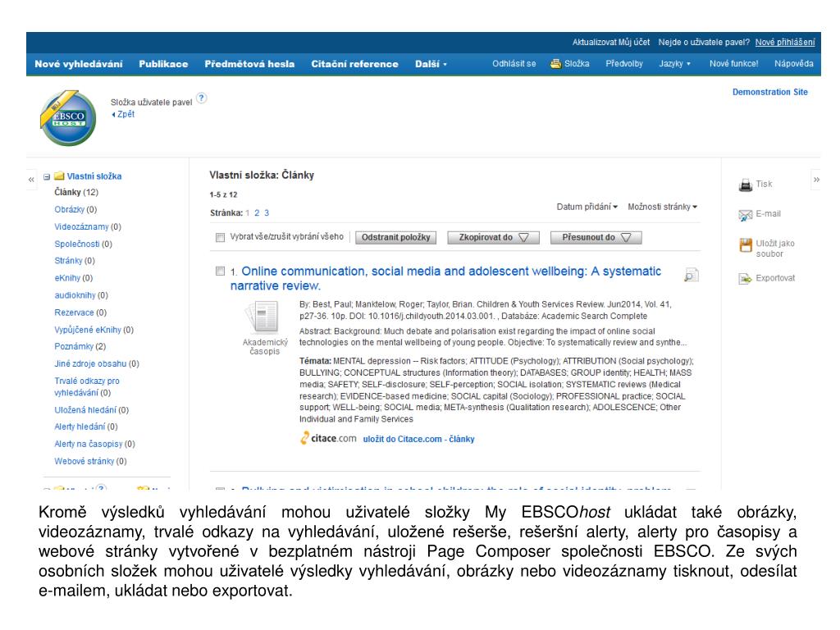Image resolution: width=840 pixels, height=630 pixels.
Task: Open Datum přidání sort dropdown
Action: pyautogui.click(x=587, y=207)
